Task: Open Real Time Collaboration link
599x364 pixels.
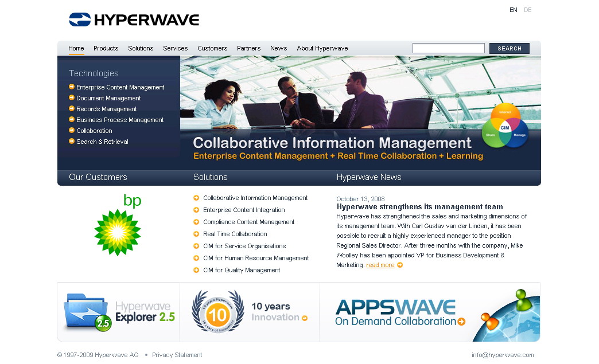Action: (x=235, y=234)
